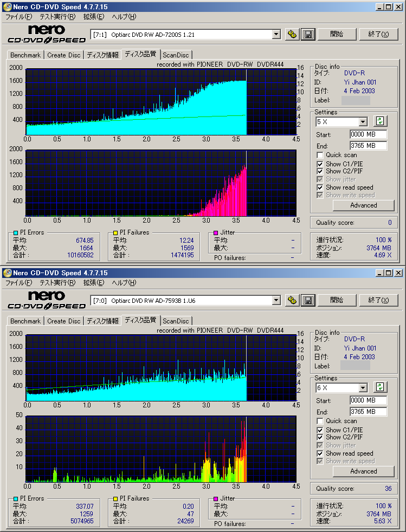This screenshot has width=406, height=532.
Task: Open ディスク情報 tab in lower window
Action: (x=102, y=321)
